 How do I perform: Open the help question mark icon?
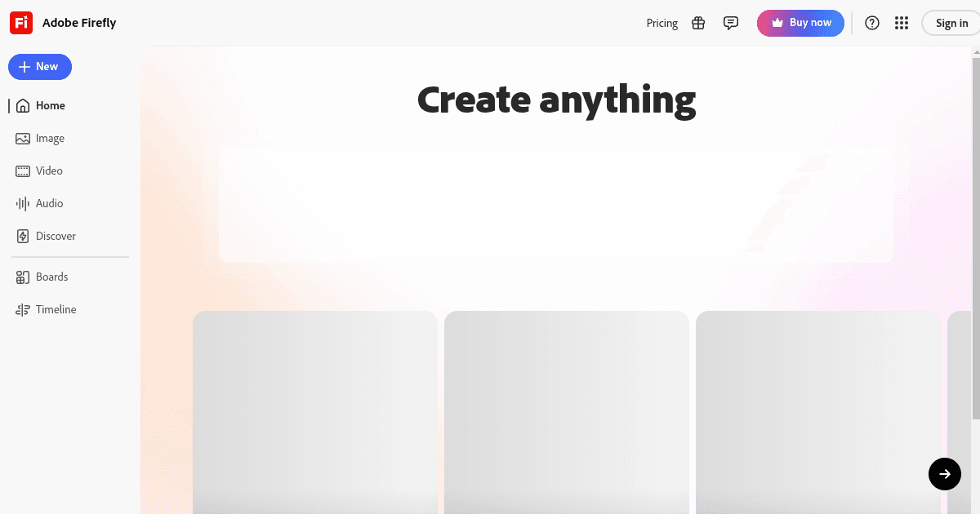(872, 23)
